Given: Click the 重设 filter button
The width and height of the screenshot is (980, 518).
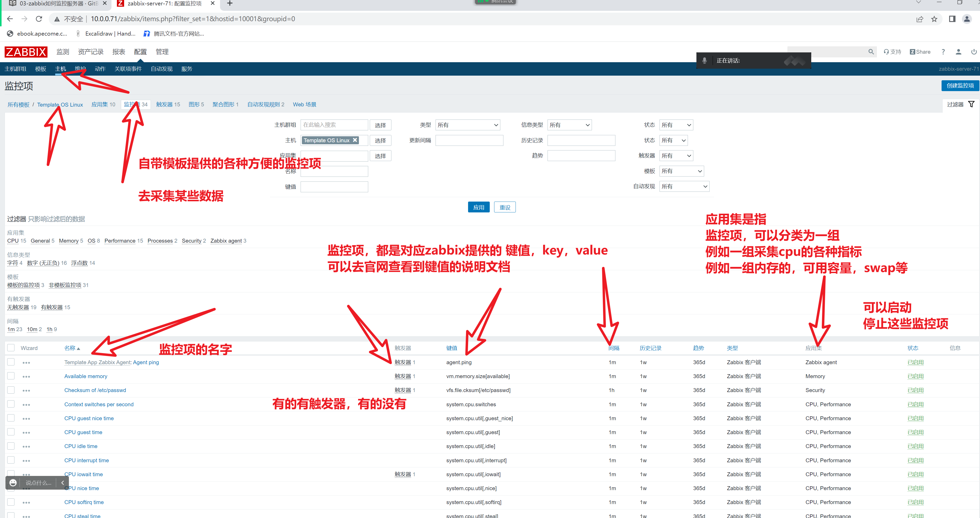Looking at the screenshot, I should coord(504,207).
